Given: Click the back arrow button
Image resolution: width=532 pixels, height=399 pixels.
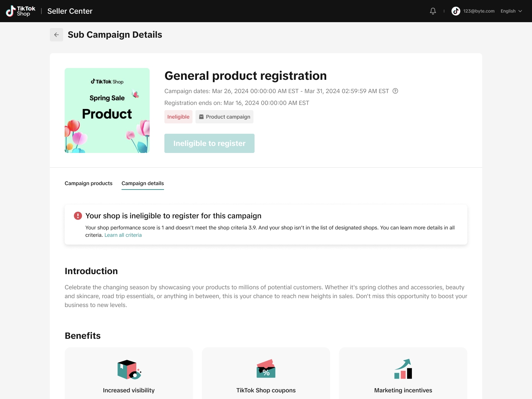Looking at the screenshot, I should (57, 35).
